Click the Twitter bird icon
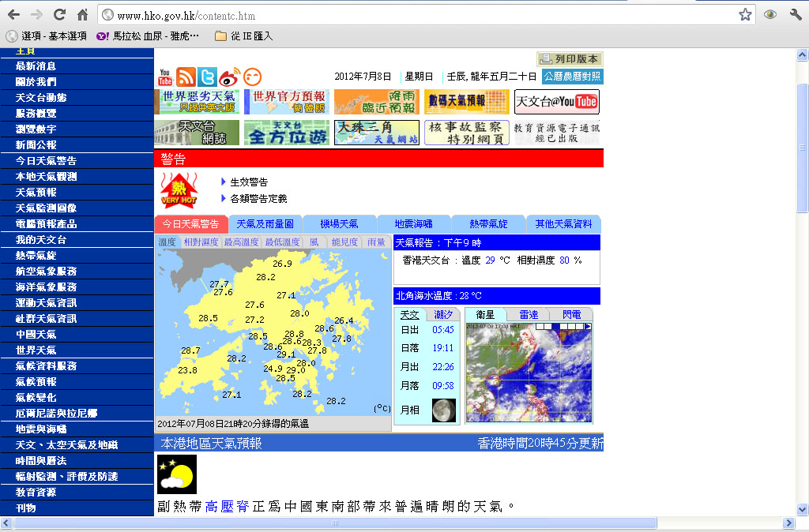Image resolution: width=809 pixels, height=532 pixels. (x=207, y=77)
